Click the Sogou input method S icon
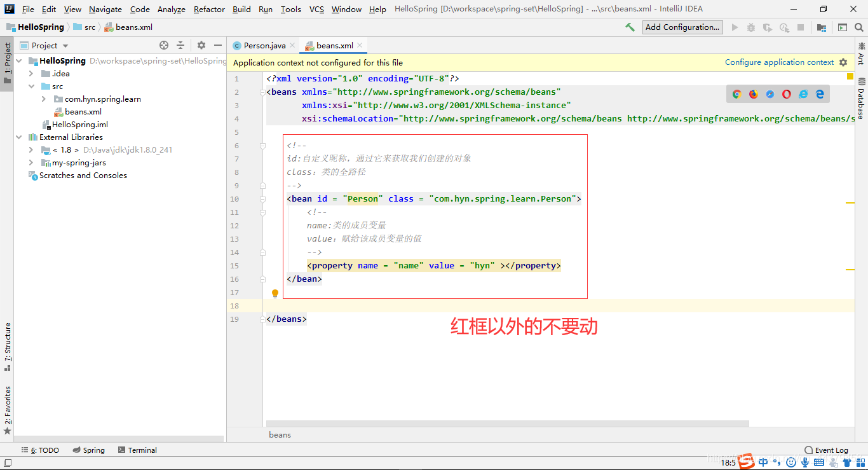 click(x=747, y=462)
